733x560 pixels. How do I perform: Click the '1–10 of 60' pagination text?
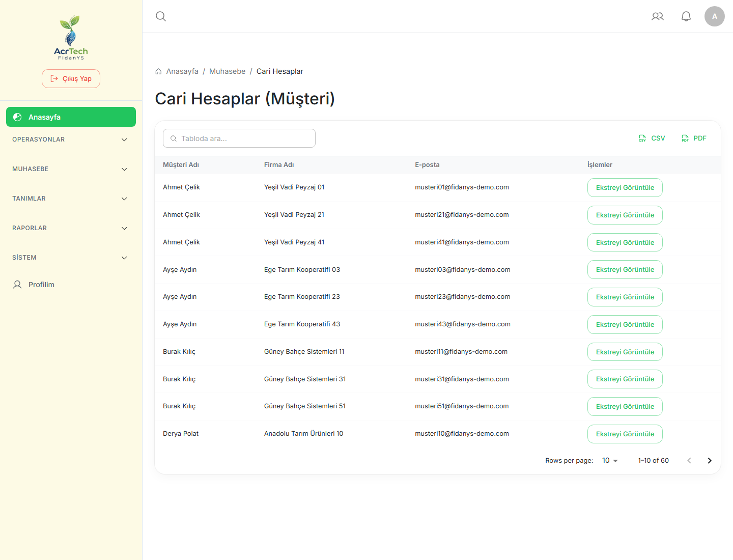tap(654, 461)
